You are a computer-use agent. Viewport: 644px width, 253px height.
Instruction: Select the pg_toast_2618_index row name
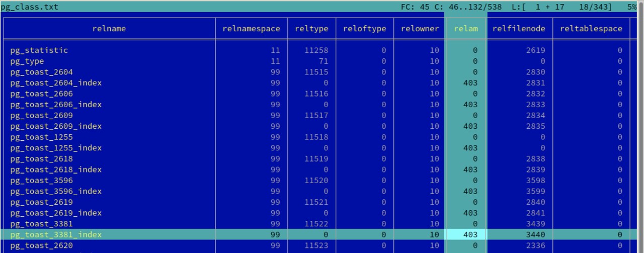click(56, 170)
